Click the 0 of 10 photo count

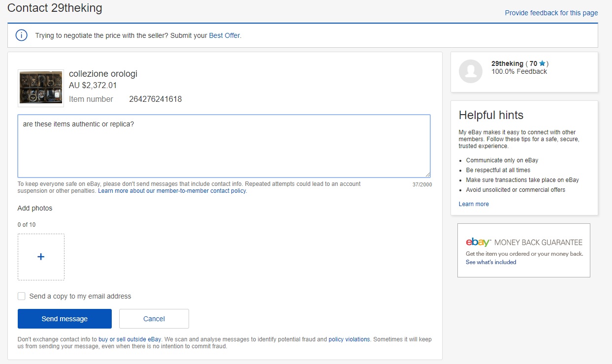click(x=27, y=225)
